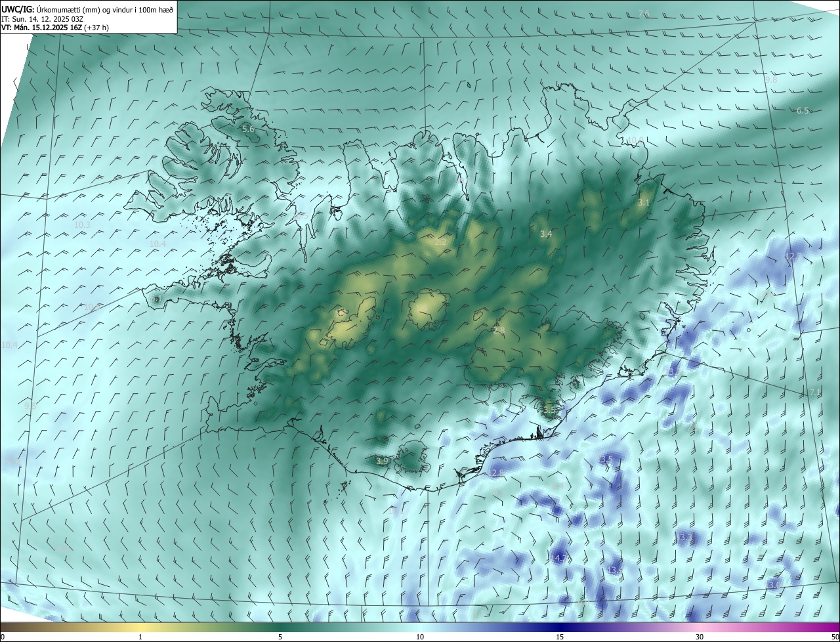
Task: Click the 0 tick on the color scale
Action: click(x=3, y=637)
